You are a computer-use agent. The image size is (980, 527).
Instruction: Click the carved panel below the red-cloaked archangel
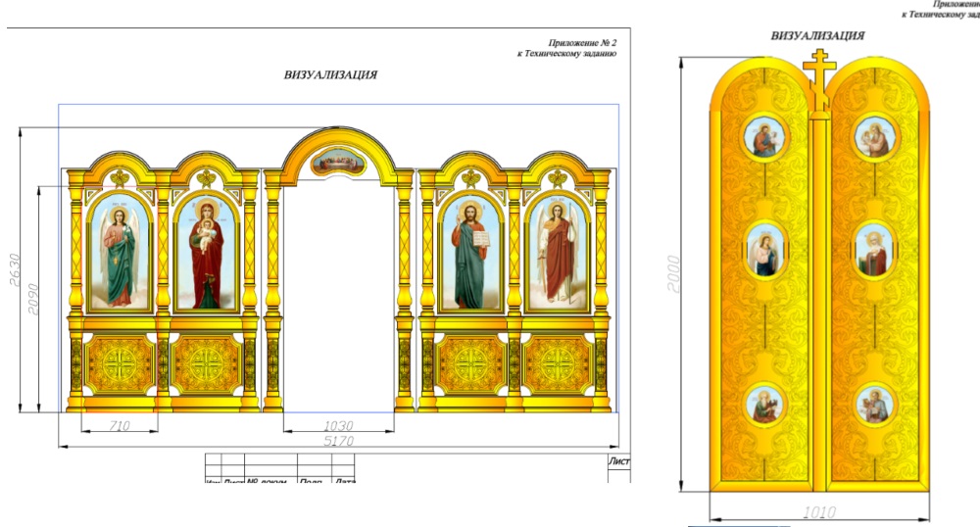[558, 364]
